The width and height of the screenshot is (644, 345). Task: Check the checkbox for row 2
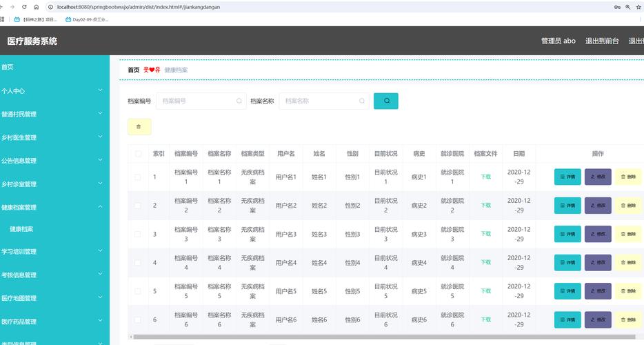[x=138, y=205]
